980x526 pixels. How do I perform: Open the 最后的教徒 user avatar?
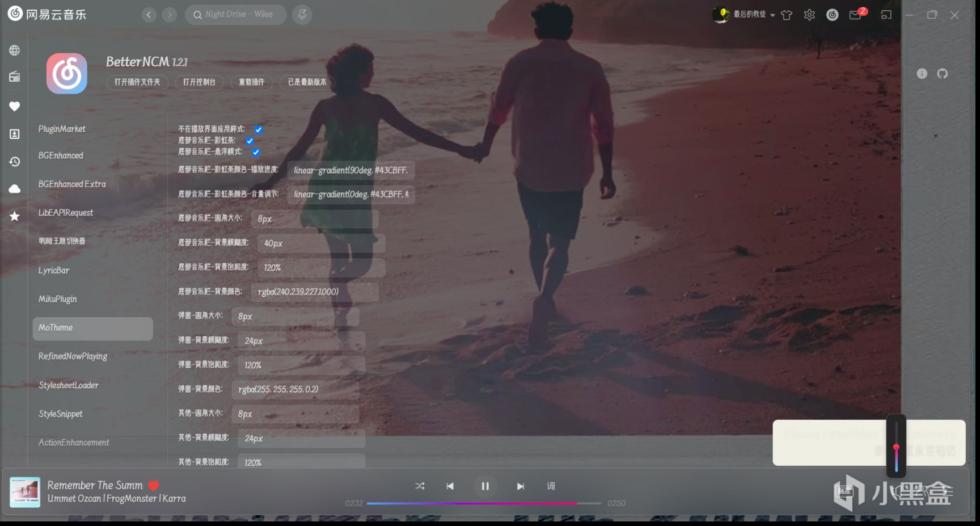pyautogui.click(x=721, y=15)
